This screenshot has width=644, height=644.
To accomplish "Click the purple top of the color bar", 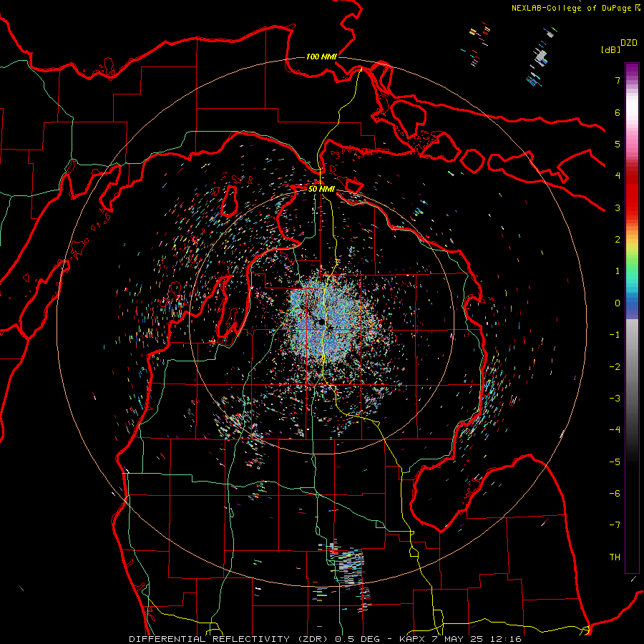I will pos(632,70).
